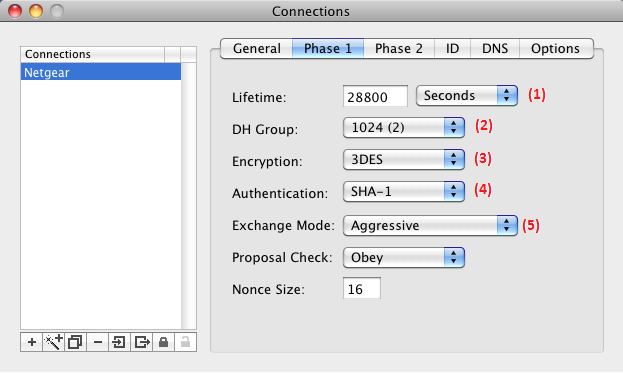Click the Connections column header
Viewport: 623px width, 373px height.
[x=93, y=54]
